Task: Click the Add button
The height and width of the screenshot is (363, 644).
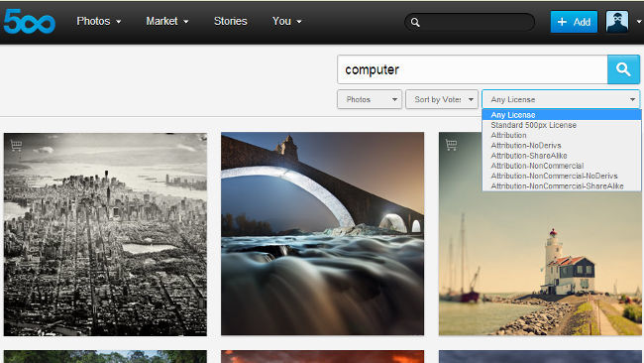Action: [574, 22]
